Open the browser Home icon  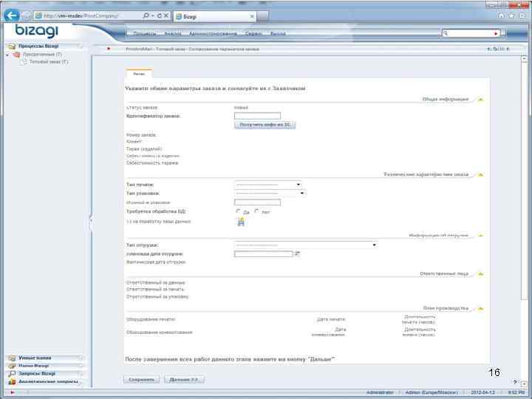501,16
